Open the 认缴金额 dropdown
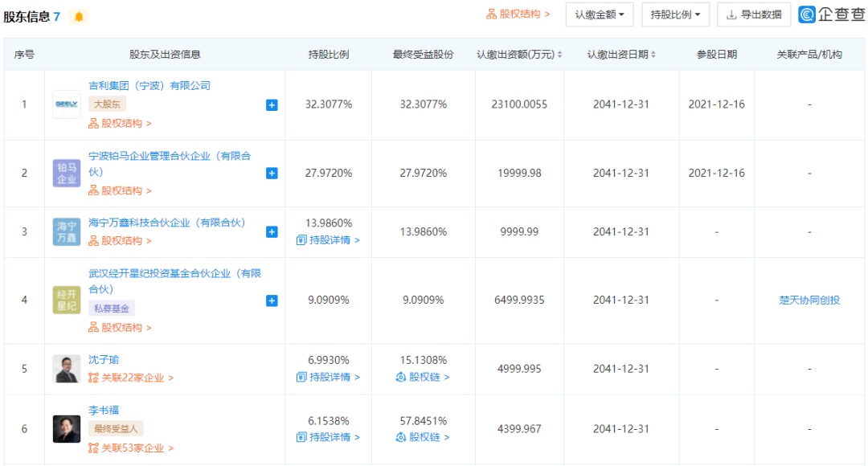 600,15
